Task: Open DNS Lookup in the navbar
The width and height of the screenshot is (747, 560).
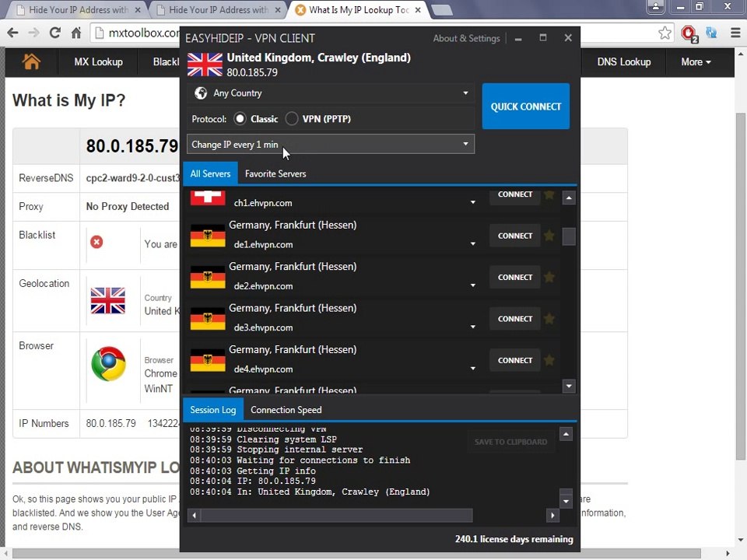Action: 623,62
